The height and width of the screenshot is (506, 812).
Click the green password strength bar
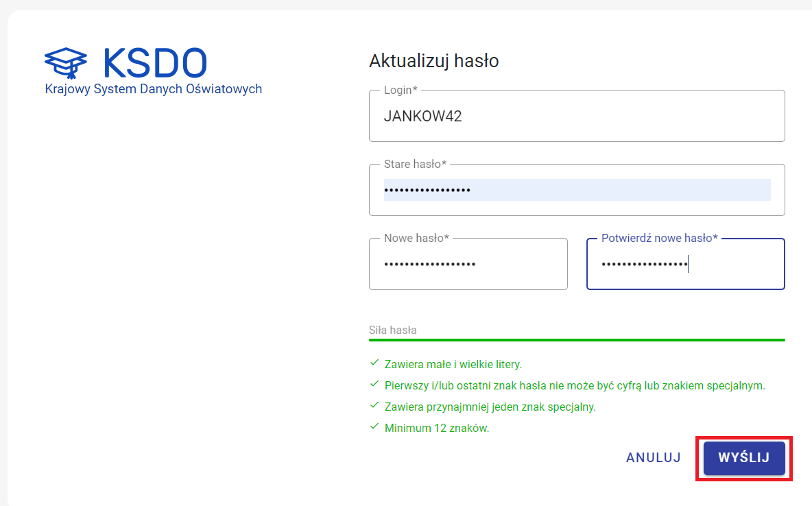pos(576,339)
